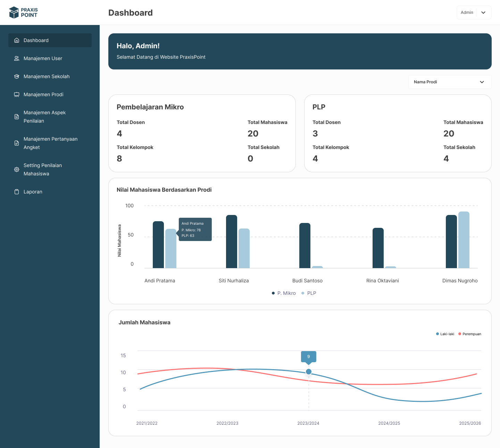The image size is (500, 448).
Task: Toggle the Perempuan legend series
Action: click(x=469, y=334)
